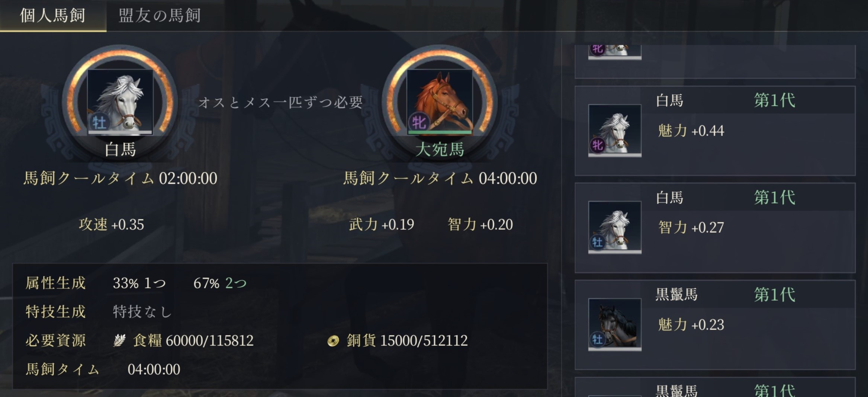The height and width of the screenshot is (397, 868).
Task: Click the 大宛馬 name label
Action: 440,150
